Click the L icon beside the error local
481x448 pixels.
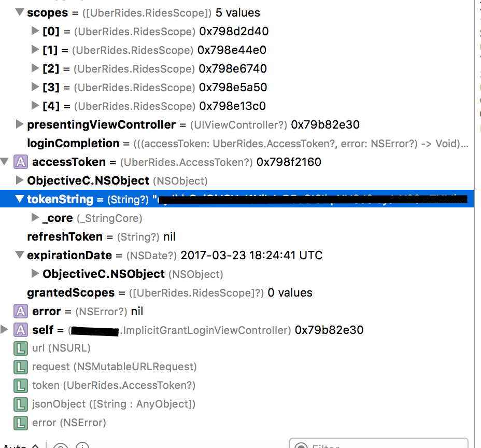[21, 423]
